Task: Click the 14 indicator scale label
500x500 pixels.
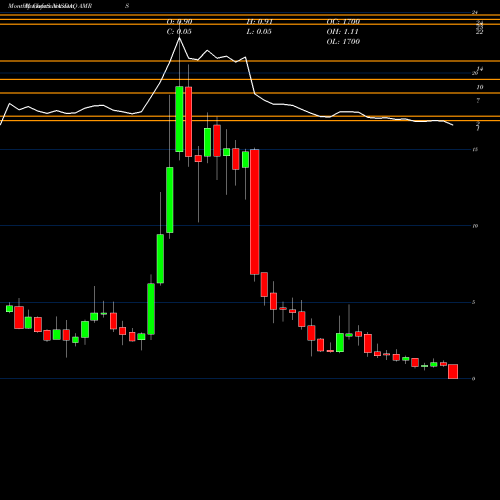Action: click(480, 69)
